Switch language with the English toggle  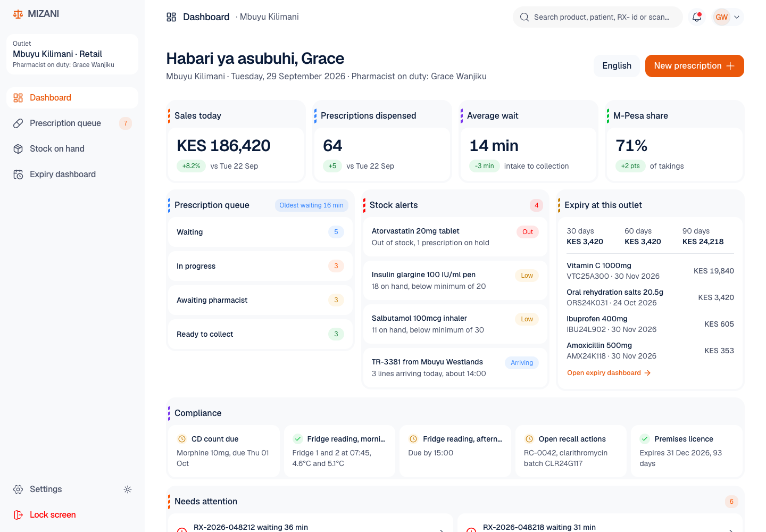pyautogui.click(x=617, y=66)
